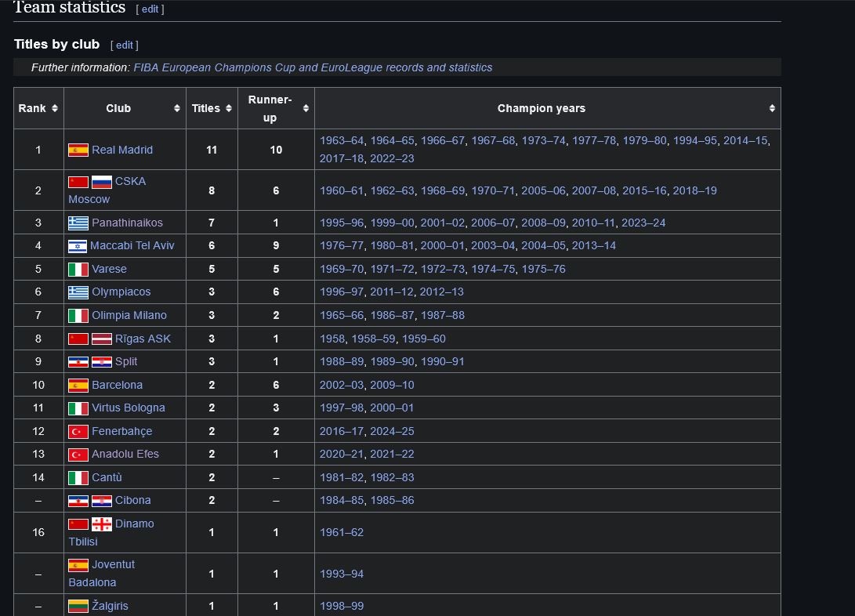
Task: Click Lithuanian flag beside Žalgiris
Action: click(78, 606)
